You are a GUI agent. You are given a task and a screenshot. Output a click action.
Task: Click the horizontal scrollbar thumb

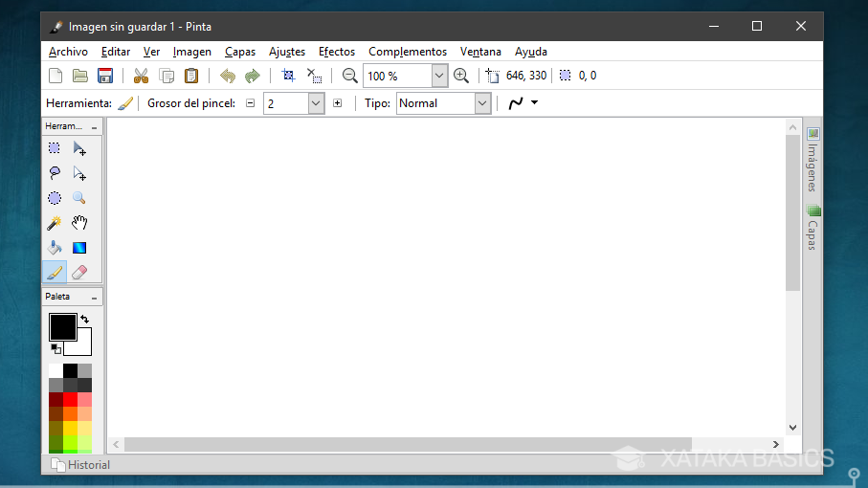click(408, 444)
